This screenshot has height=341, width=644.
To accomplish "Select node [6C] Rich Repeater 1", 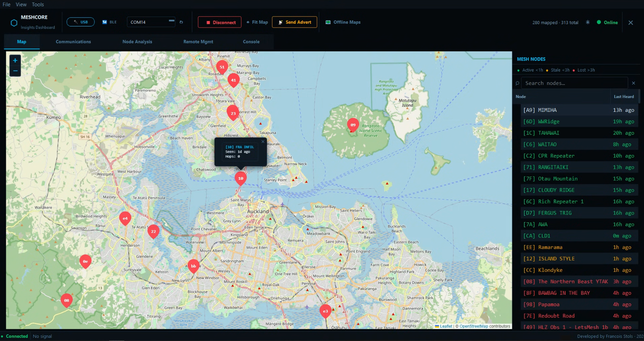I will pos(579,202).
